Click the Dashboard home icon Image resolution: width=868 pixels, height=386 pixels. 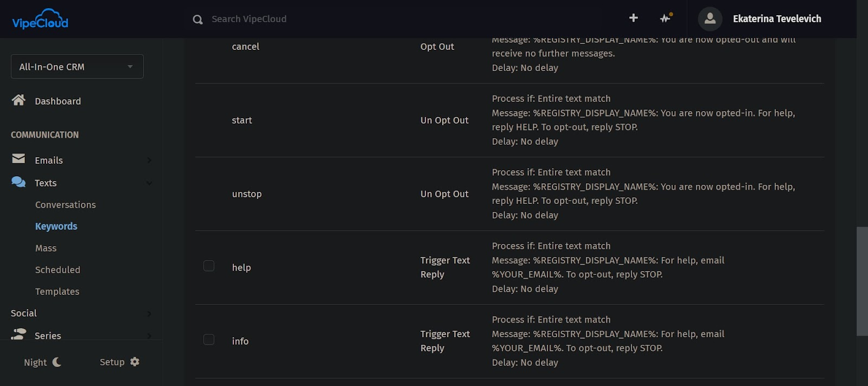pyautogui.click(x=18, y=100)
